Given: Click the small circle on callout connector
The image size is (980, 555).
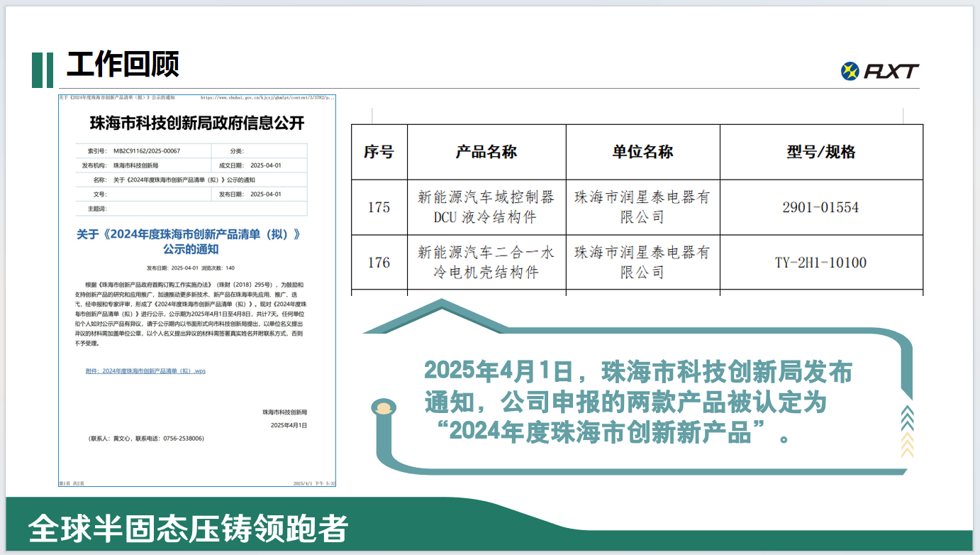Looking at the screenshot, I should pyautogui.click(x=384, y=407).
